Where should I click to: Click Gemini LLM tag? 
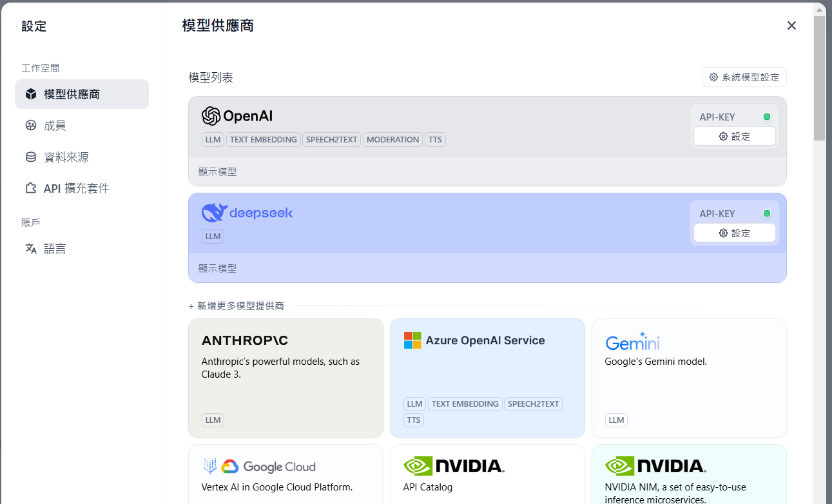tap(617, 420)
